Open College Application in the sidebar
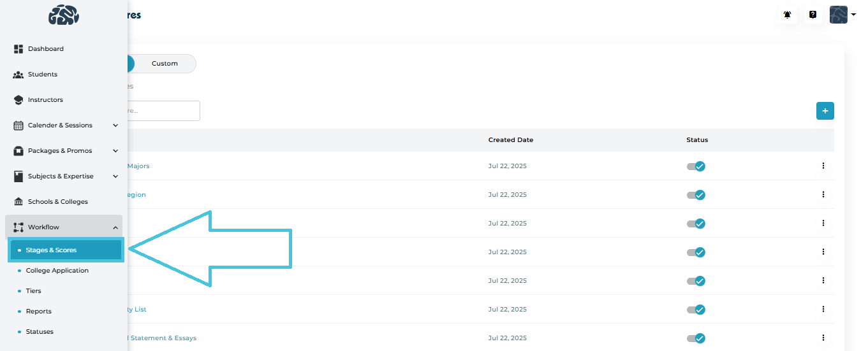Viewport: 868px width, 351px height. pyautogui.click(x=57, y=271)
